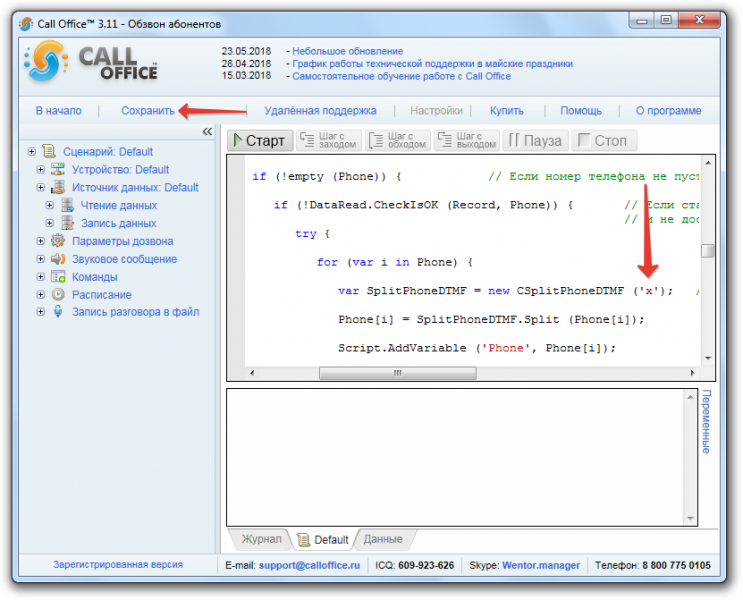This screenshot has height=600, width=743.
Task: Click Сохранить in the menu bar
Action: point(148,111)
